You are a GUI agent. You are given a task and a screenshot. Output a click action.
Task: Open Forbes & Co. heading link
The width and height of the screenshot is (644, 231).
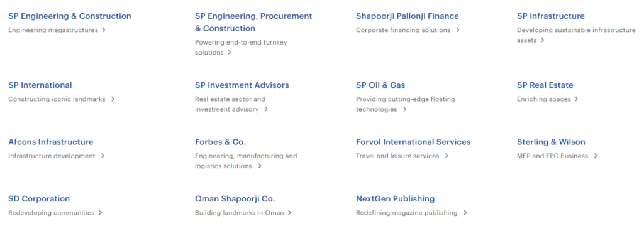220,142
